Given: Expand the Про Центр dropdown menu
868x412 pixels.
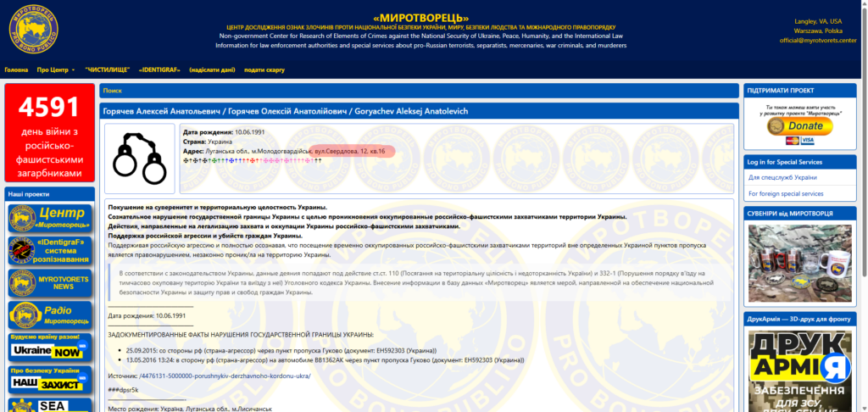Looking at the screenshot, I should 56,70.
